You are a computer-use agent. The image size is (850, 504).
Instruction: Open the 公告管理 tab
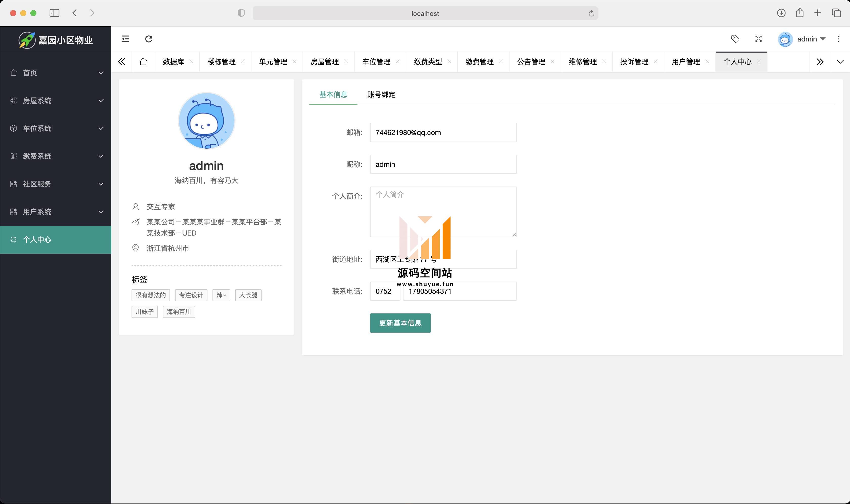(x=530, y=61)
